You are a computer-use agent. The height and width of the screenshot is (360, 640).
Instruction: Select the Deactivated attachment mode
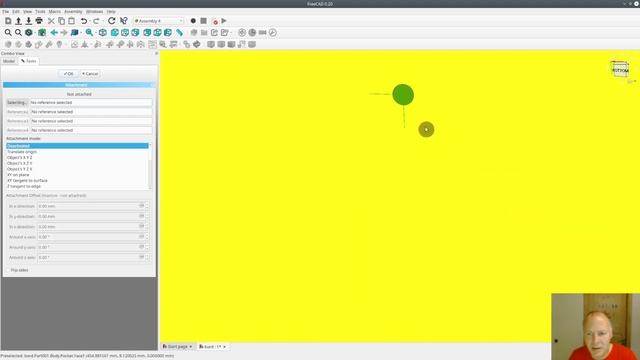(77, 146)
